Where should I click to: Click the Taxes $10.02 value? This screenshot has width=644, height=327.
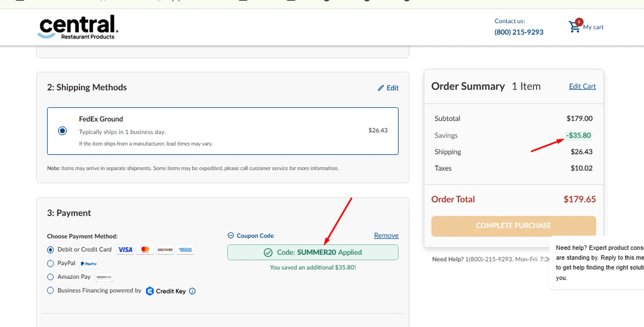[581, 168]
